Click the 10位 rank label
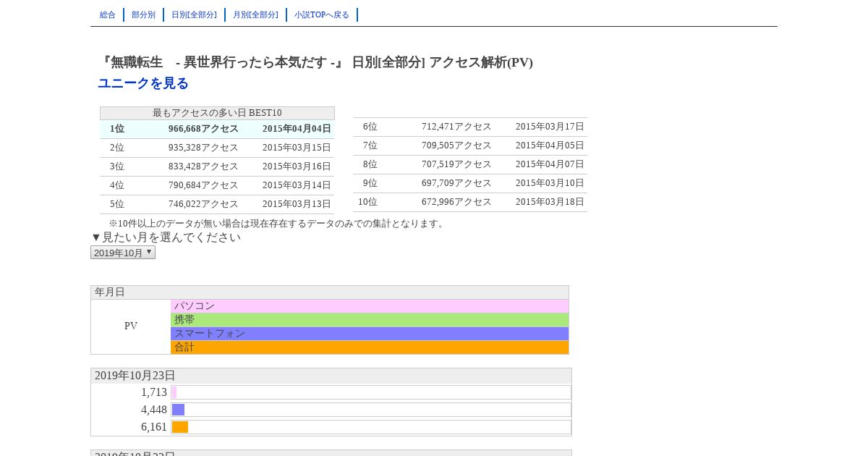Image resolution: width=868 pixels, height=456 pixels. (367, 202)
